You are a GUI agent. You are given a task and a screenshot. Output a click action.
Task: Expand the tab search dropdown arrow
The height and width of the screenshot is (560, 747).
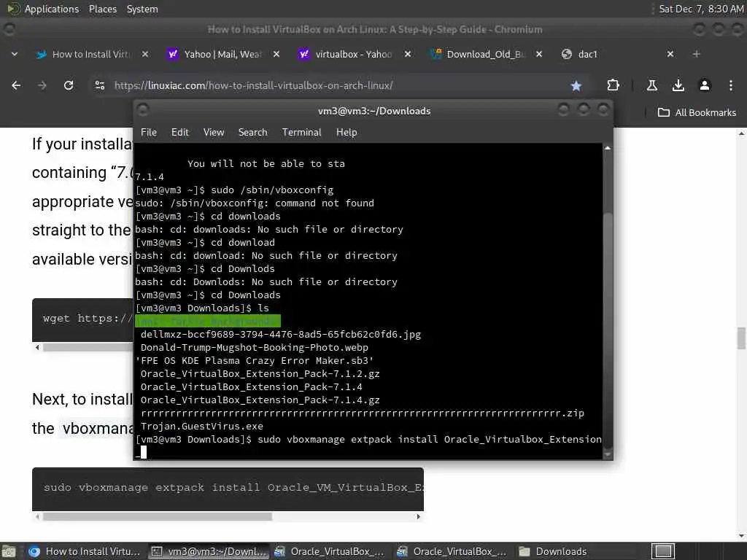click(15, 54)
